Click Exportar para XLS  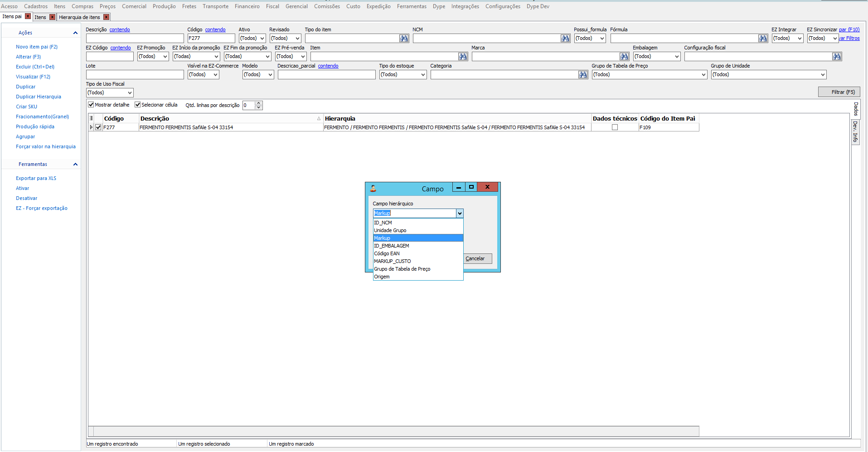36,178
